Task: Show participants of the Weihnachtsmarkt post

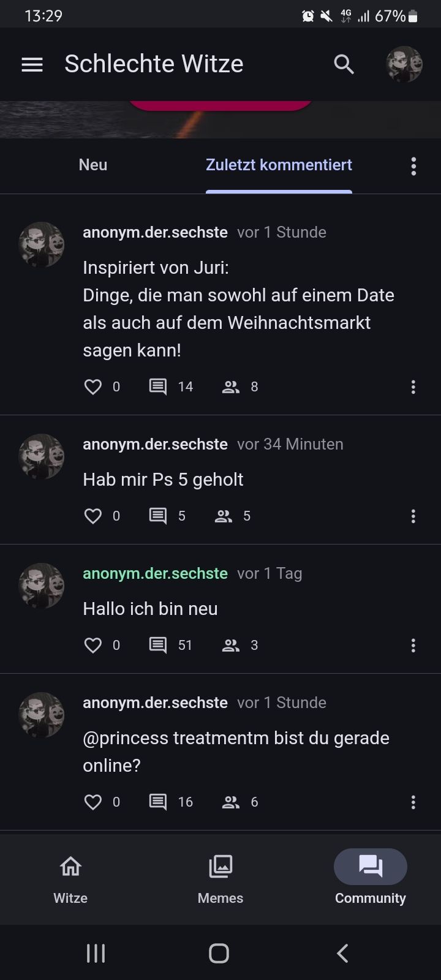Action: pos(231,386)
